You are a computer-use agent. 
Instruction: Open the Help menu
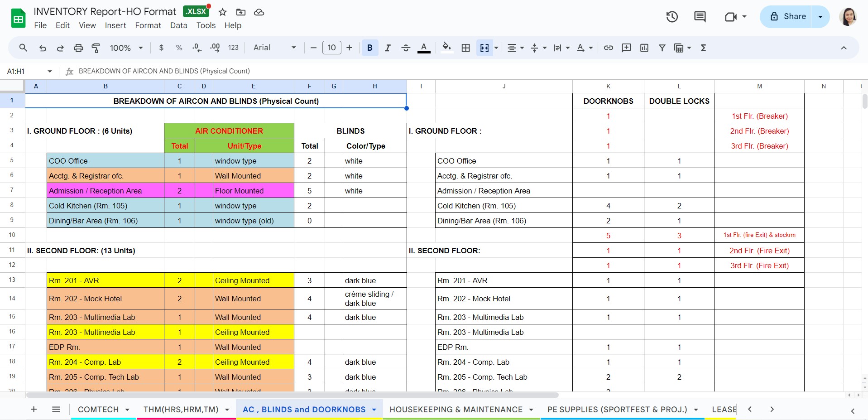(233, 25)
